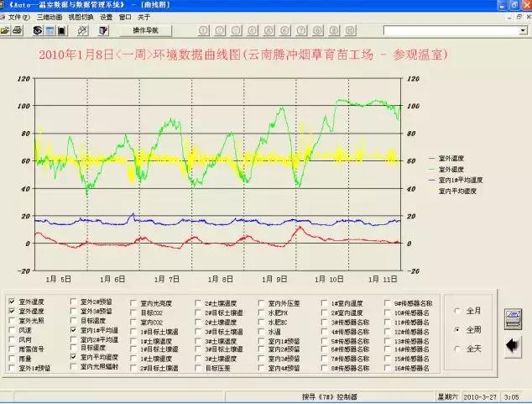The height and width of the screenshot is (404, 532).
Task: Click the print icon beside the radio buttons
Action: pos(511,319)
